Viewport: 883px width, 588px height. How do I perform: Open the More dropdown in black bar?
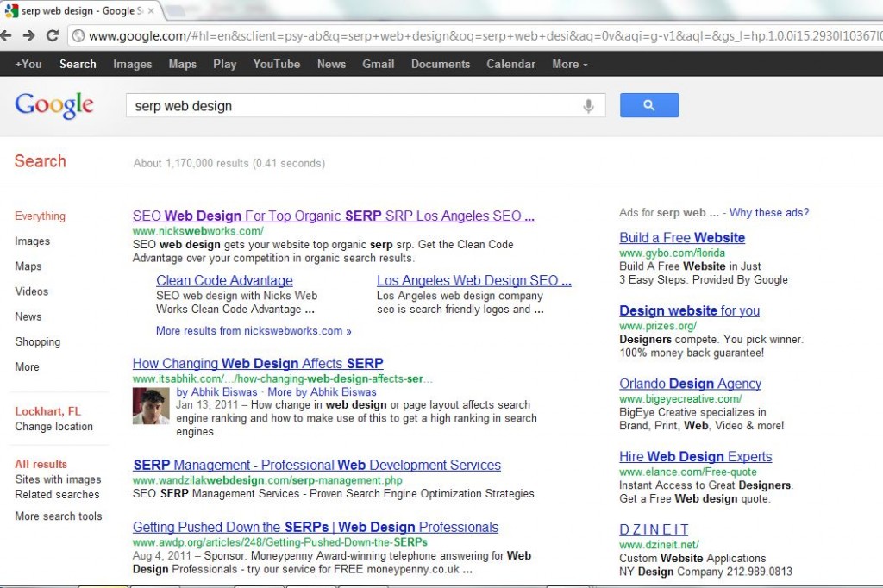(569, 64)
